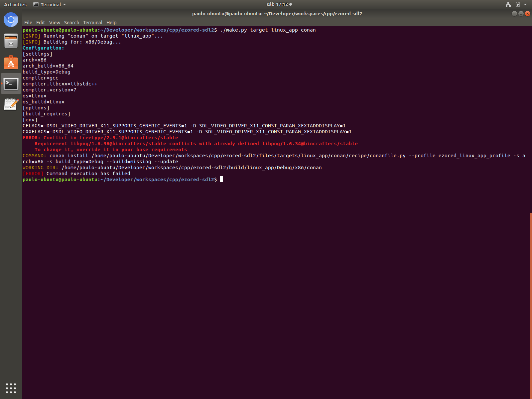This screenshot has height=399, width=532.
Task: Open the Edit menu of the terminal
Action: [41, 22]
